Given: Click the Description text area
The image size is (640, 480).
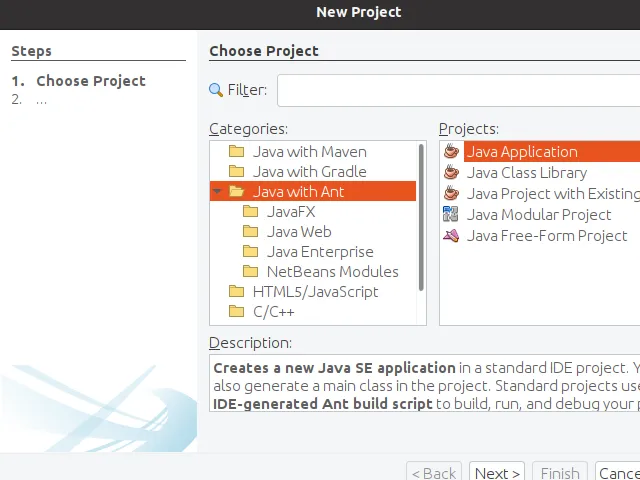Looking at the screenshot, I should pyautogui.click(x=424, y=383).
